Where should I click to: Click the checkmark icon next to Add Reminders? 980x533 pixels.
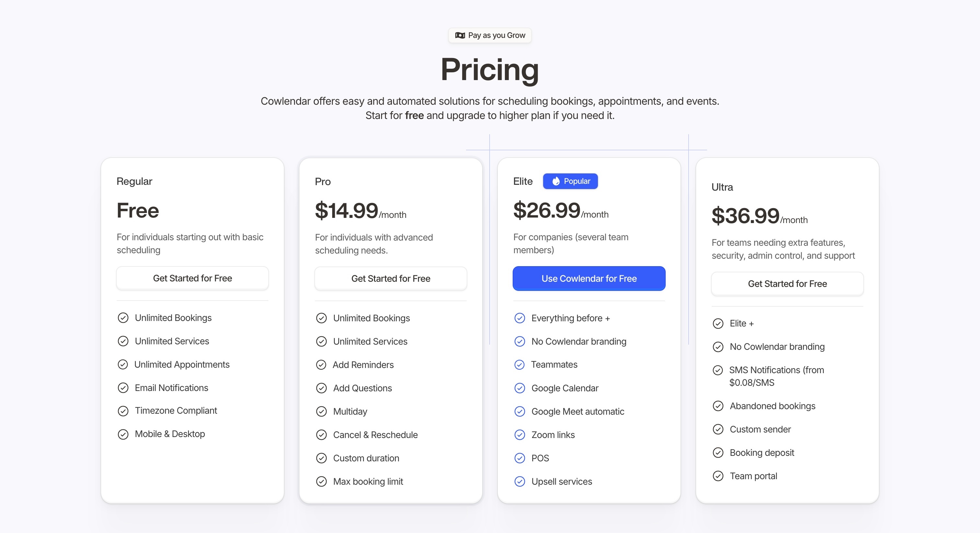coord(321,365)
